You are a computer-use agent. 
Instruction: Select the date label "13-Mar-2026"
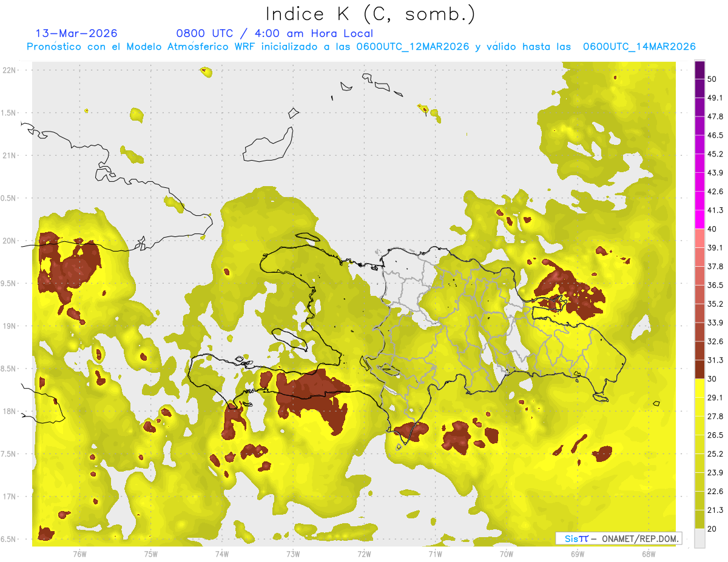[76, 33]
